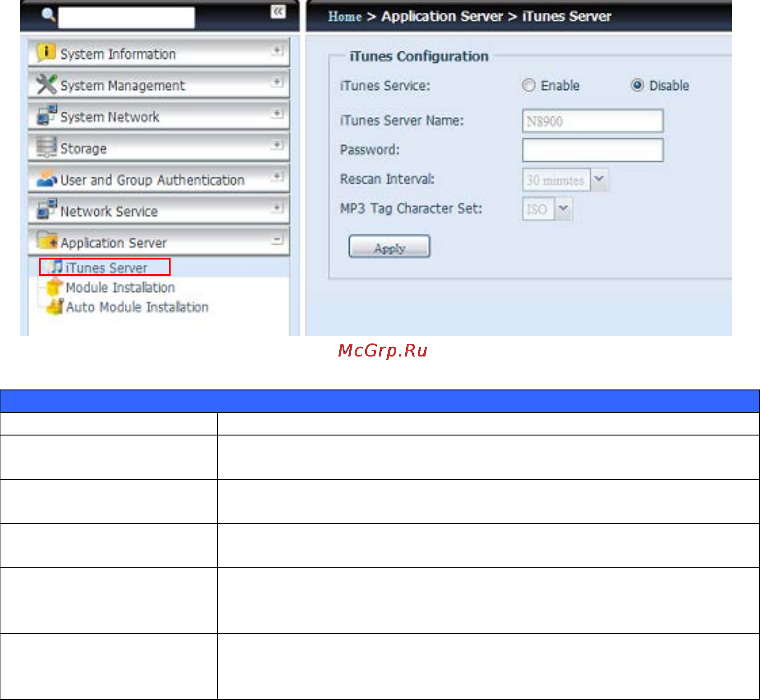
Task: Click the iTunes Server Name field
Action: (x=593, y=121)
